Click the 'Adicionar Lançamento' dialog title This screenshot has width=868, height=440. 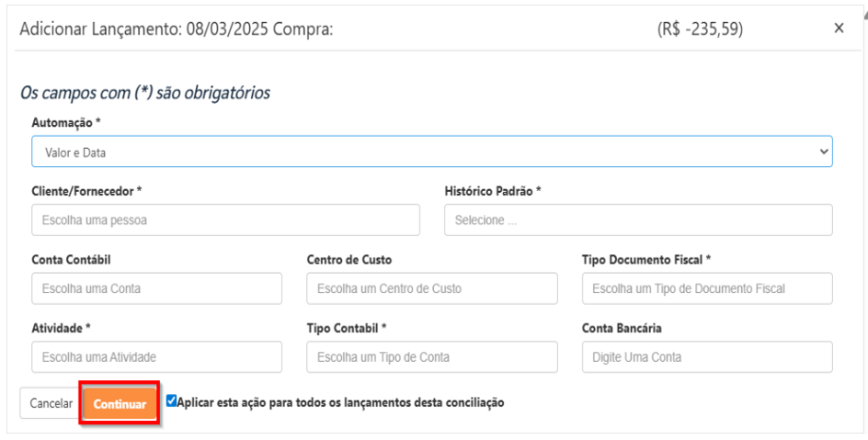(176, 28)
